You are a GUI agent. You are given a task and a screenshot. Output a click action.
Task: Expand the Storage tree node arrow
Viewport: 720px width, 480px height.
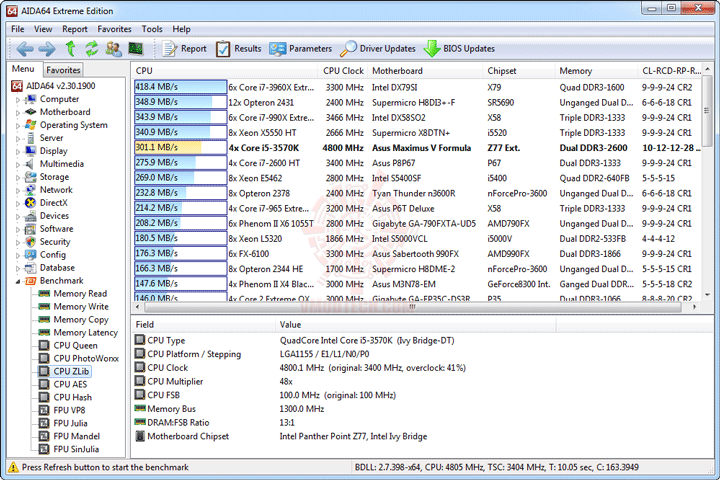pos(18,177)
